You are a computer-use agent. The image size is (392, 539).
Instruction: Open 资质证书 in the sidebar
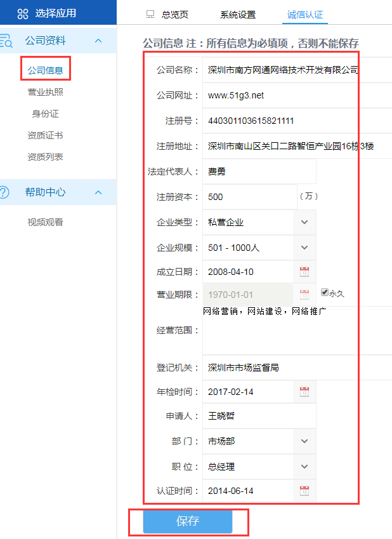[45, 135]
